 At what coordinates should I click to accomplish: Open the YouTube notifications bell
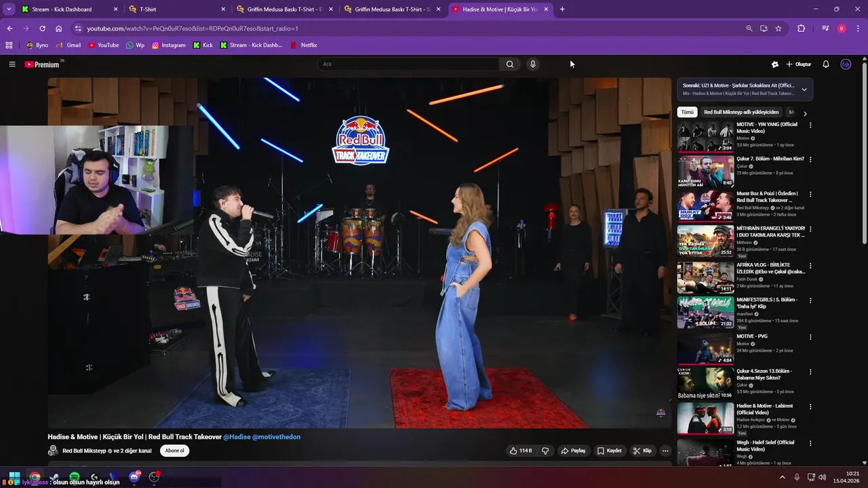[x=826, y=64]
